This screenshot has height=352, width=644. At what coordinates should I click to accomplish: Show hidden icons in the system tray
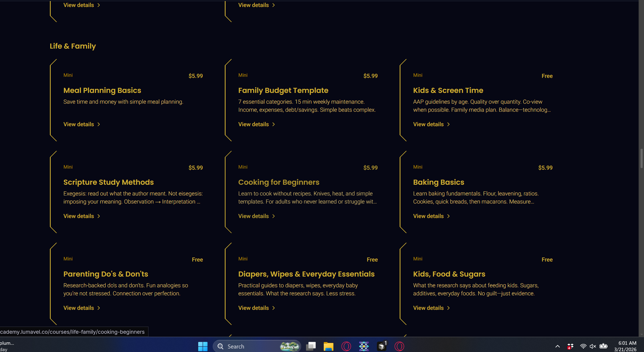coord(558,346)
